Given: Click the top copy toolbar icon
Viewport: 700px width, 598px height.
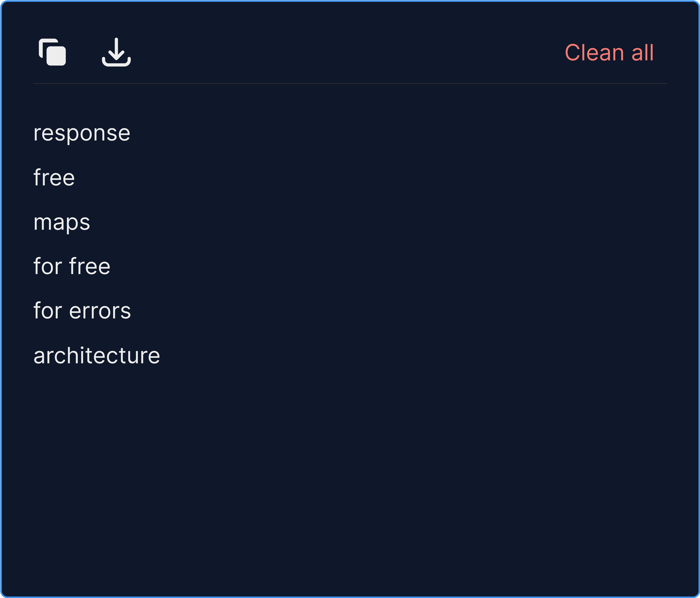Looking at the screenshot, I should 52,52.
